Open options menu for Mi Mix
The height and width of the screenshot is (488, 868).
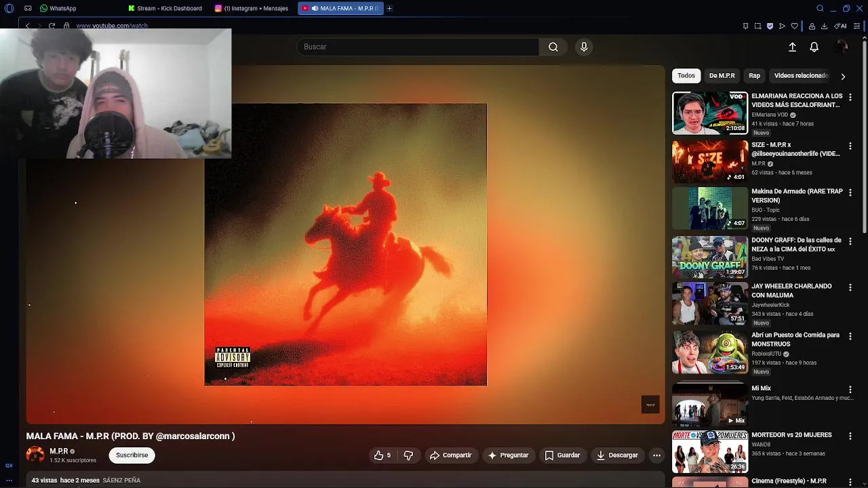pyautogui.click(x=850, y=390)
